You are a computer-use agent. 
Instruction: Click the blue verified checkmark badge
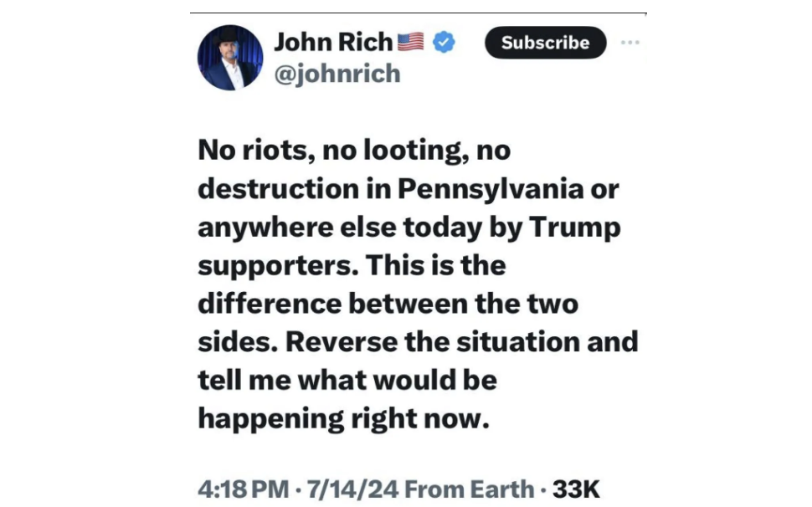tap(444, 42)
